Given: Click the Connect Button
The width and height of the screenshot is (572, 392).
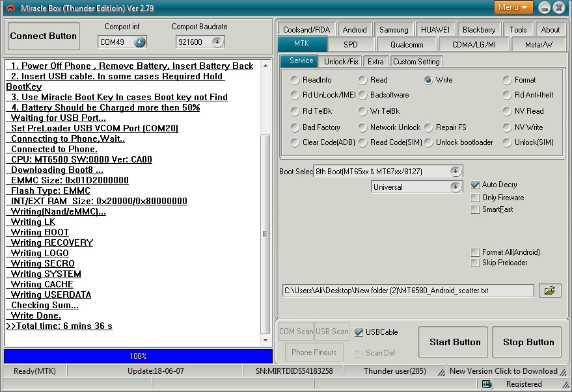Looking at the screenshot, I should tap(44, 36).
